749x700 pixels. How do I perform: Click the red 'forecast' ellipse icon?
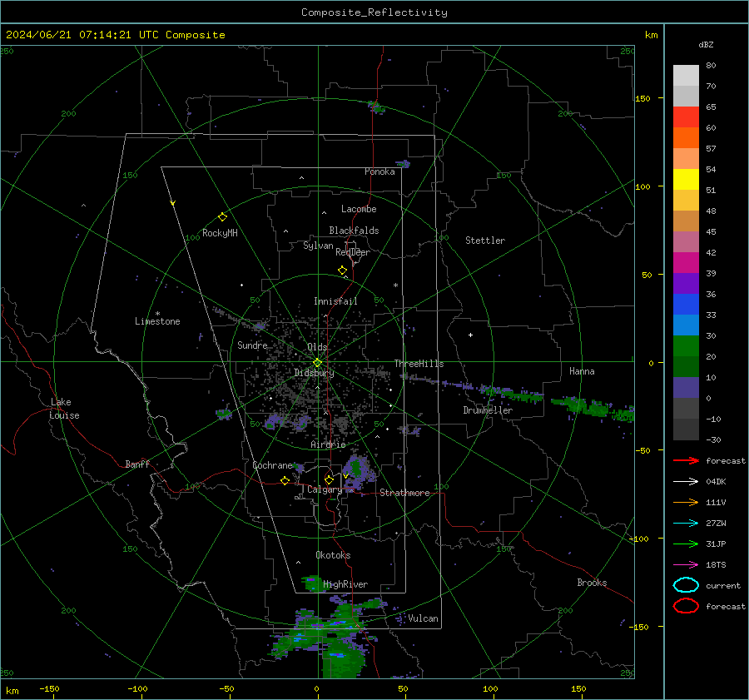coord(686,606)
